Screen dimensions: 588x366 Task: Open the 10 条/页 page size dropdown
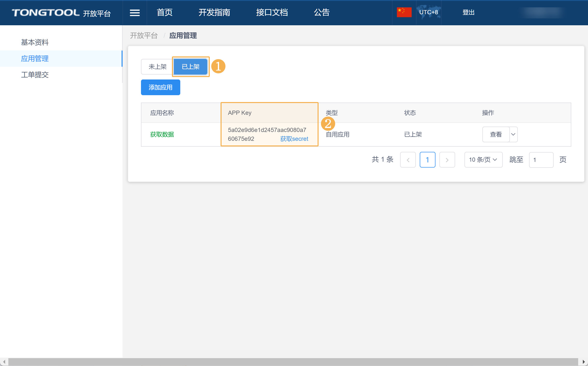483,160
